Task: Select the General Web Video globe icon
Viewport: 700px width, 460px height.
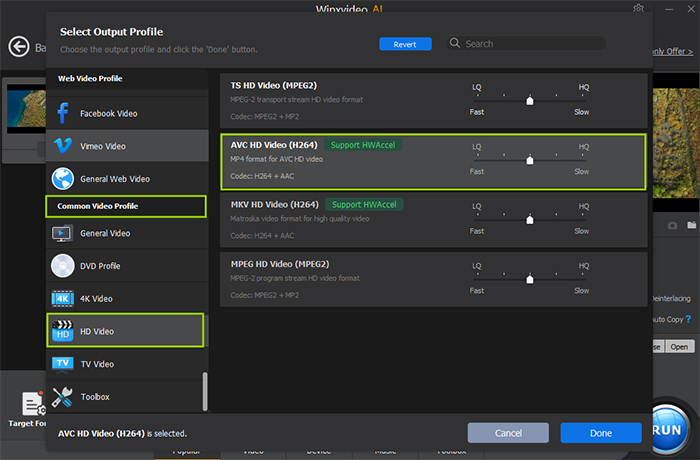Action: [62, 179]
